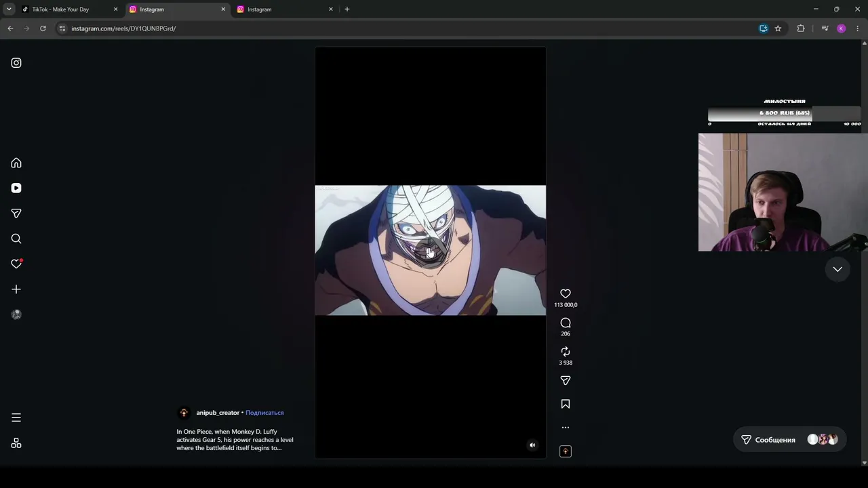Open the Extensions puzzle menu
The image size is (868, 488).
801,28
